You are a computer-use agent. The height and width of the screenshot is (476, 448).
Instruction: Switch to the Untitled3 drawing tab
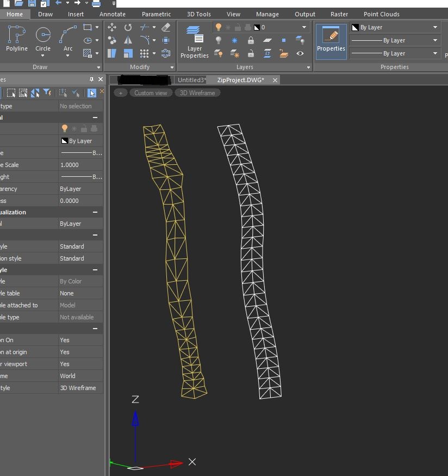pos(191,80)
